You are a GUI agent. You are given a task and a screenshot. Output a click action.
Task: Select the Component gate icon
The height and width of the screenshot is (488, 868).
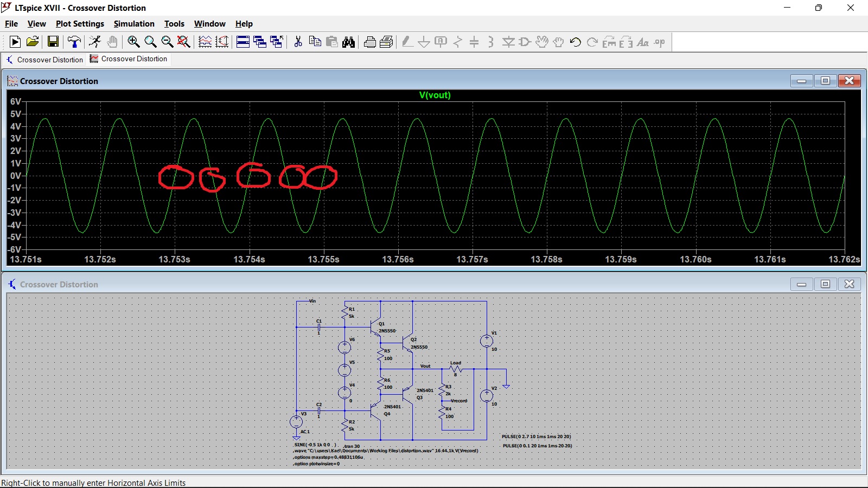tap(525, 42)
